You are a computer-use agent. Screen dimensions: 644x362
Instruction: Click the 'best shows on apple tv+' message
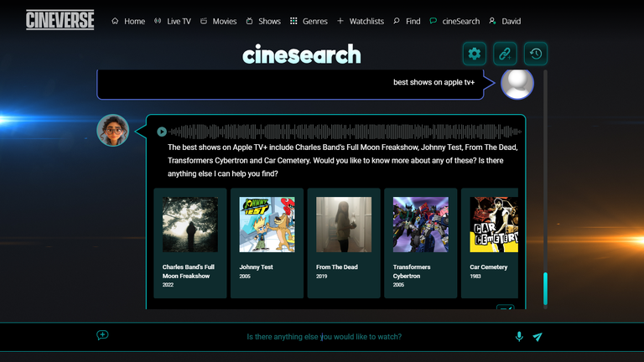click(434, 82)
